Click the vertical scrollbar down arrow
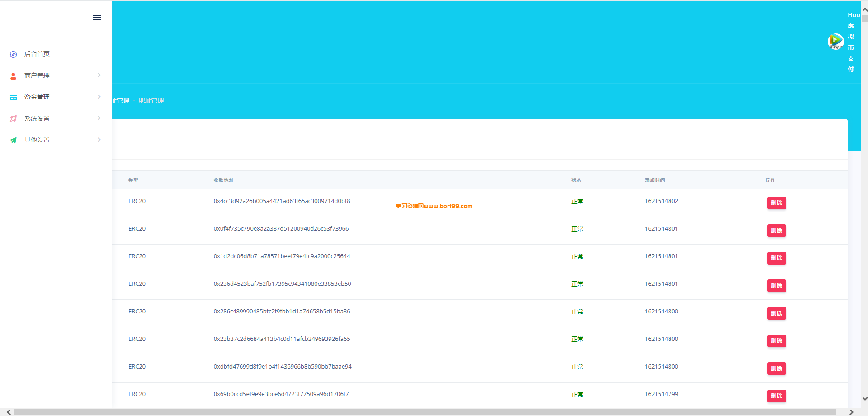This screenshot has height=416, width=868. coord(864,399)
